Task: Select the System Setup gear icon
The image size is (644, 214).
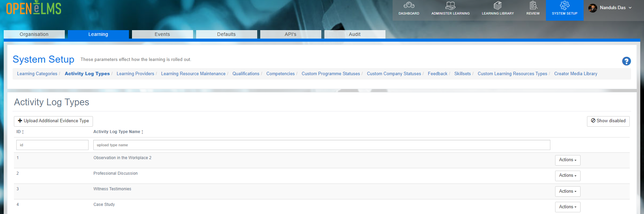Action: pyautogui.click(x=565, y=5)
